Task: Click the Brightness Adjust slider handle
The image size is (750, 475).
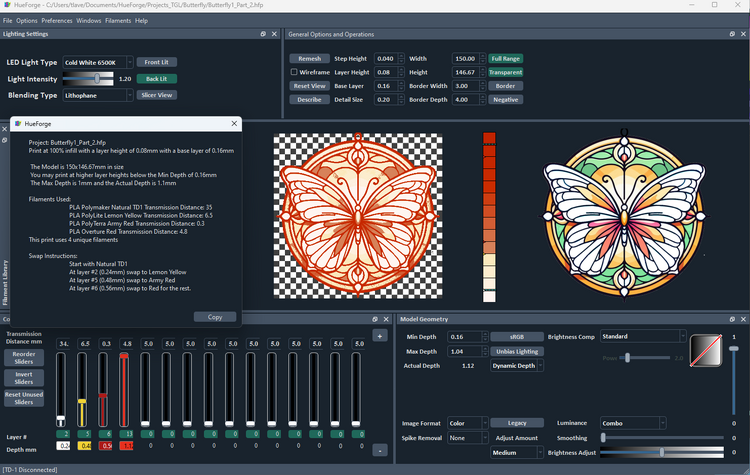Action: [662, 452]
